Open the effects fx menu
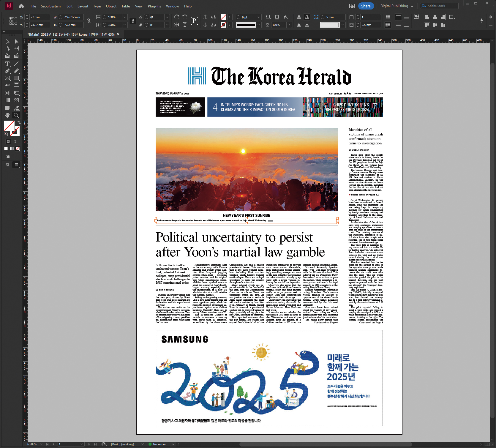The width and height of the screenshot is (496, 448). 286,17
